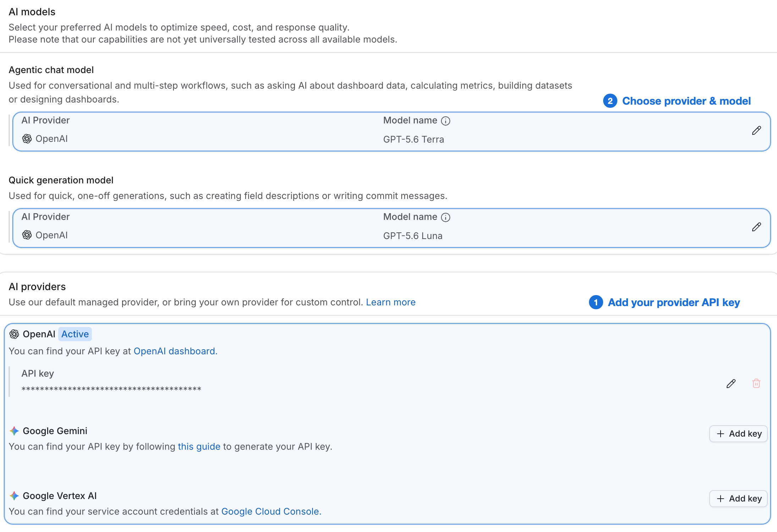Click the Google Vertex AI sparkle logo
The width and height of the screenshot is (777, 532).
pyautogui.click(x=14, y=496)
